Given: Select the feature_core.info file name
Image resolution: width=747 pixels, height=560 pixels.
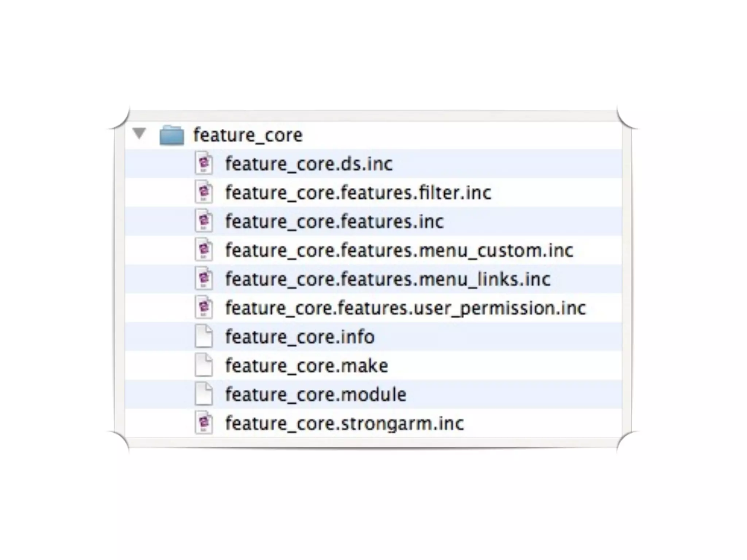Looking at the screenshot, I should (x=299, y=337).
